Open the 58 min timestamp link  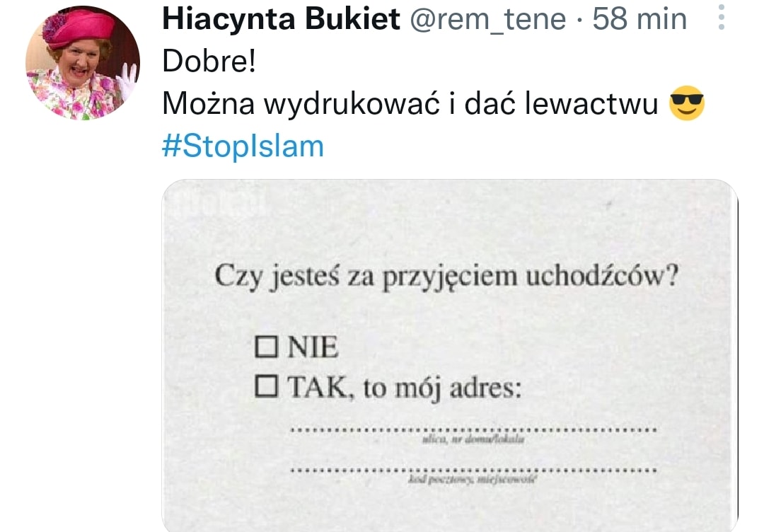click(x=639, y=20)
